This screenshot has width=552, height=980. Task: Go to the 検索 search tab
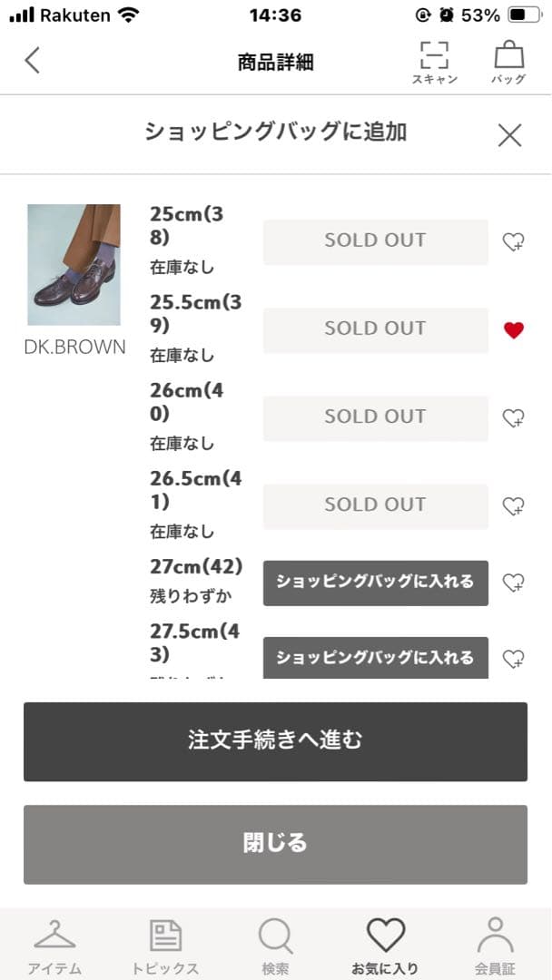tap(275, 944)
